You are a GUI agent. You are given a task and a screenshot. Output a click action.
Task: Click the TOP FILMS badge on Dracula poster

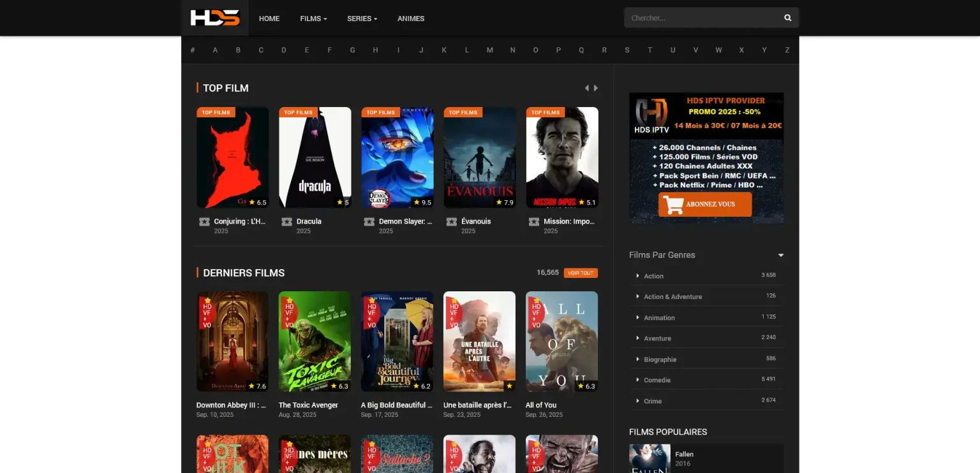(x=298, y=112)
